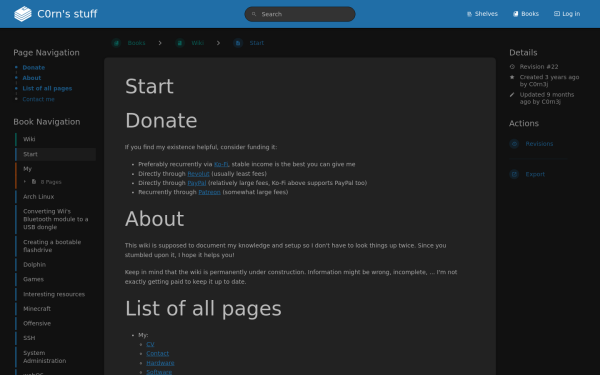Click the star icon next to Created
Image resolution: width=600 pixels, height=375 pixels.
pos(512,77)
